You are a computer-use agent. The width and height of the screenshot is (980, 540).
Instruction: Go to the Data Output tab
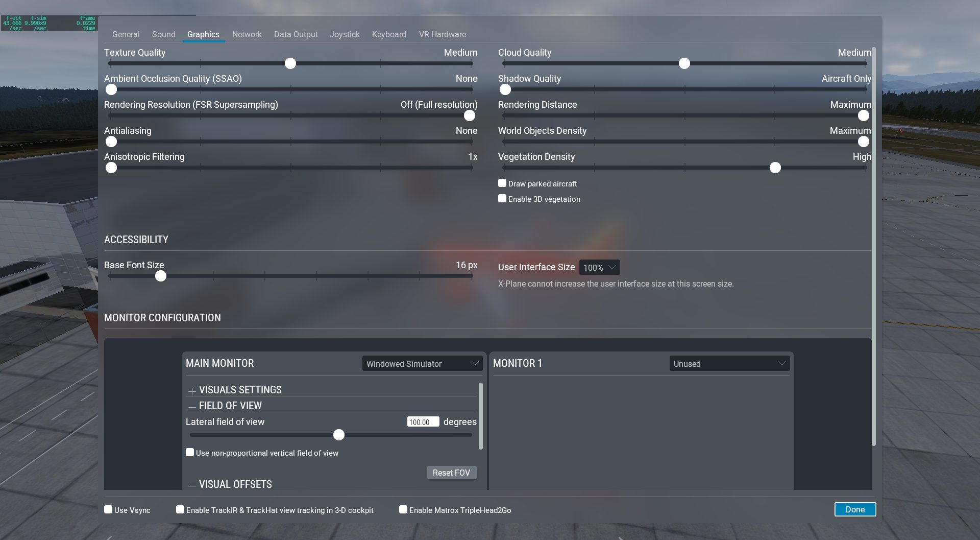[x=296, y=35]
